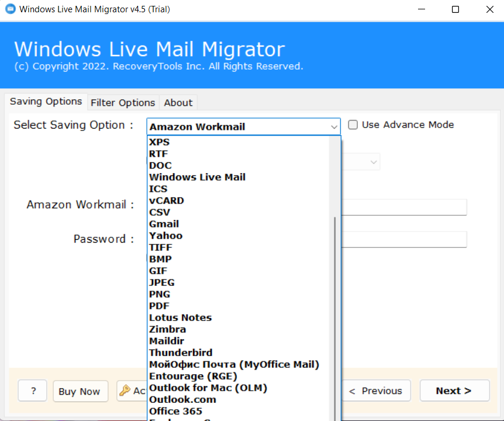Minimize the Migrator window

[422, 9]
